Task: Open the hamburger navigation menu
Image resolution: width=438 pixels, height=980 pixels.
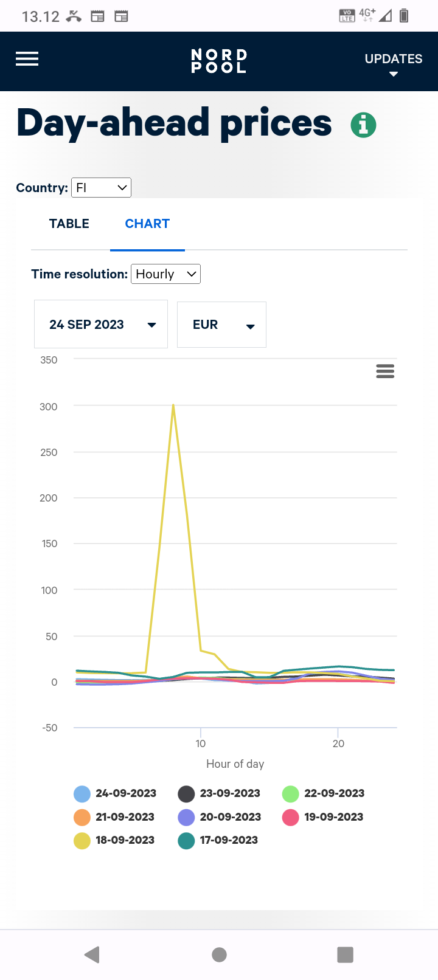Action: click(x=27, y=59)
